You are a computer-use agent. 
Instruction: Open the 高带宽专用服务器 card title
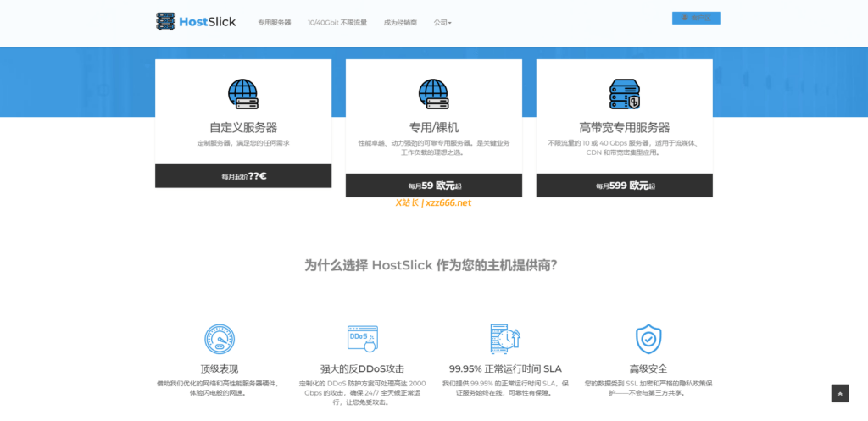click(x=625, y=127)
